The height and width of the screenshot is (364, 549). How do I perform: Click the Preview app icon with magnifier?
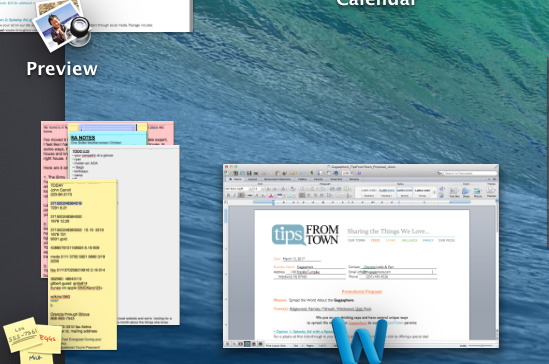tap(63, 25)
